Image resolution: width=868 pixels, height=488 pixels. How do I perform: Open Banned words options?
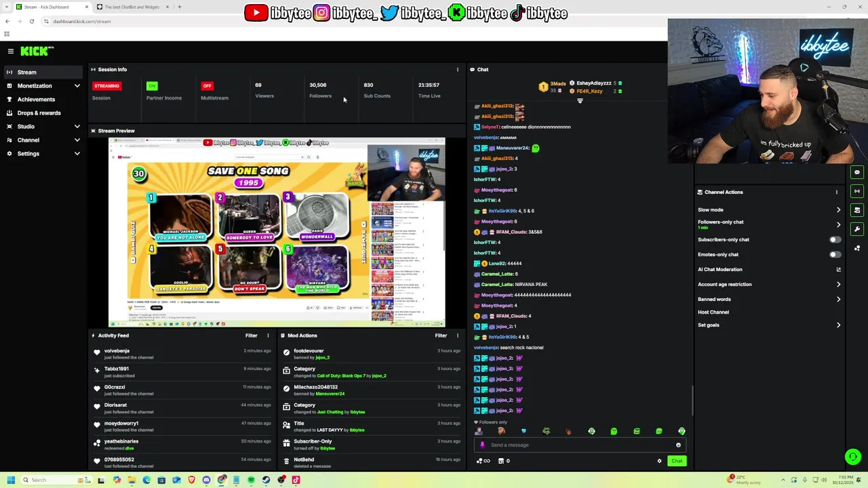[x=769, y=300]
